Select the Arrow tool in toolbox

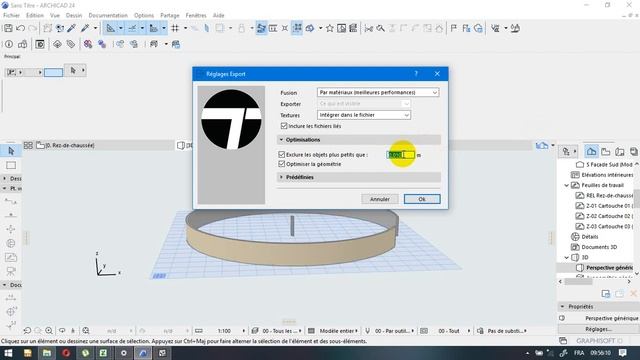(x=11, y=151)
